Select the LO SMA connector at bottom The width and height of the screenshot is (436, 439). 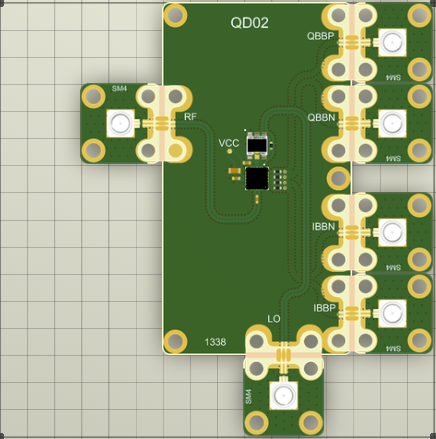pyautogui.click(x=283, y=395)
